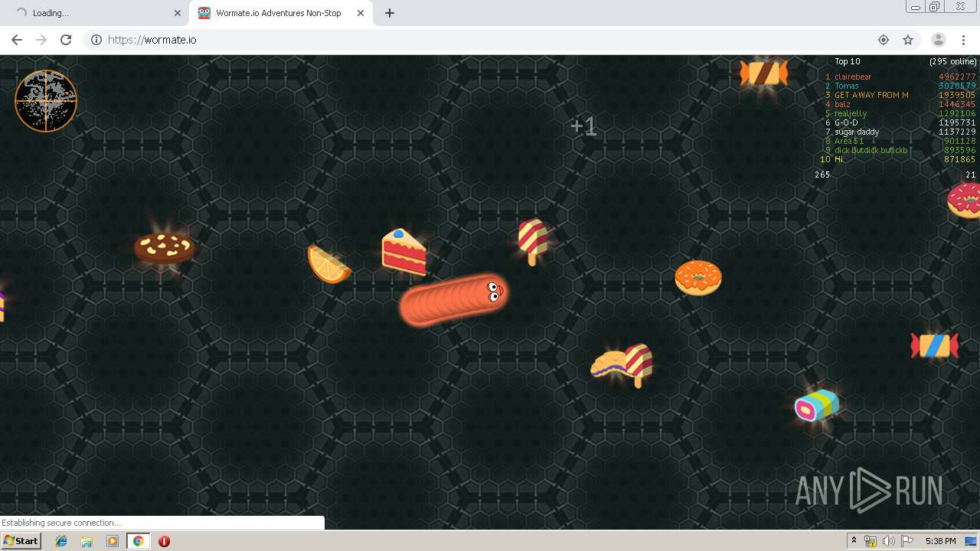Click leaderboard entry balz
The image size is (980, 551).
900,104
